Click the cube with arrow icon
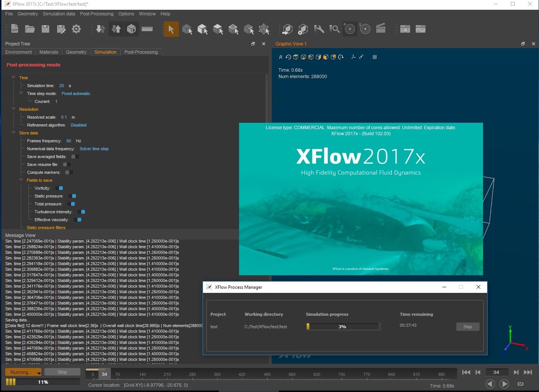This screenshot has height=392, width=539. [288, 29]
